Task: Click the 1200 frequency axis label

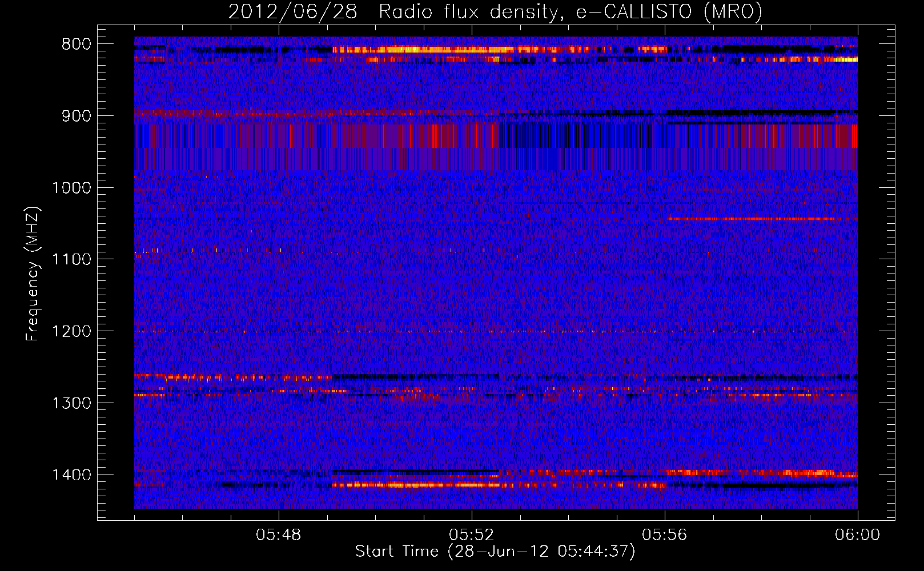Action: (x=71, y=332)
